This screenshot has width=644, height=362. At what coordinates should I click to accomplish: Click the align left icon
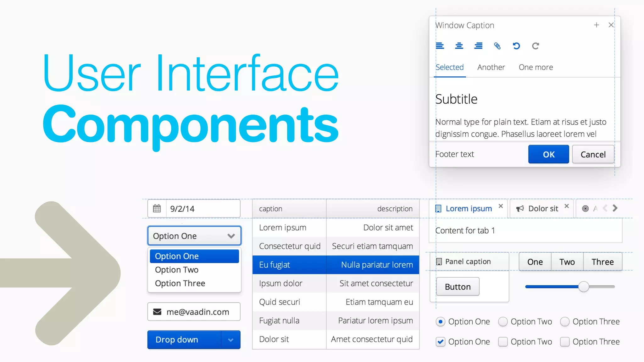point(440,46)
